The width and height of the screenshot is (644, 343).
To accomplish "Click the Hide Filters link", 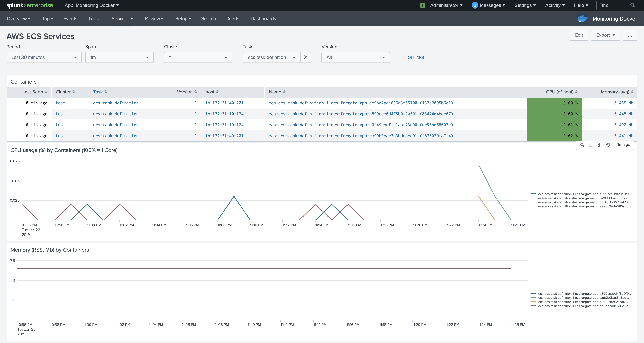I will (x=414, y=57).
